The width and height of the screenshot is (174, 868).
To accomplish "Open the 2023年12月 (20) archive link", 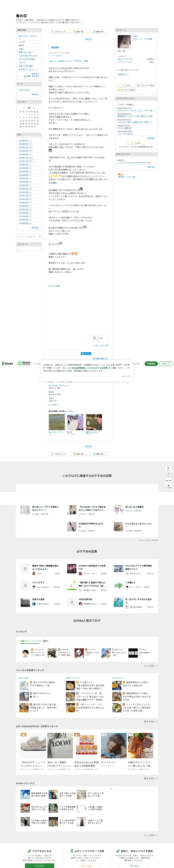I will pyautogui.click(x=25, y=158).
